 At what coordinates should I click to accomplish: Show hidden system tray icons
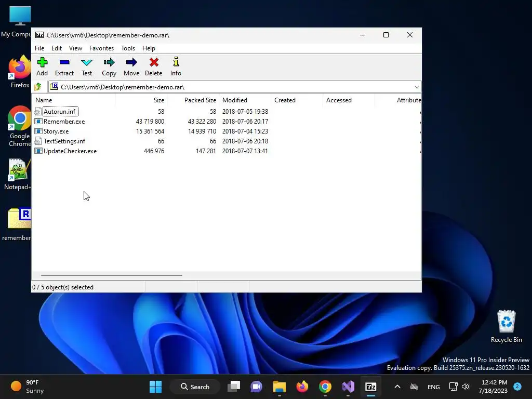397,387
